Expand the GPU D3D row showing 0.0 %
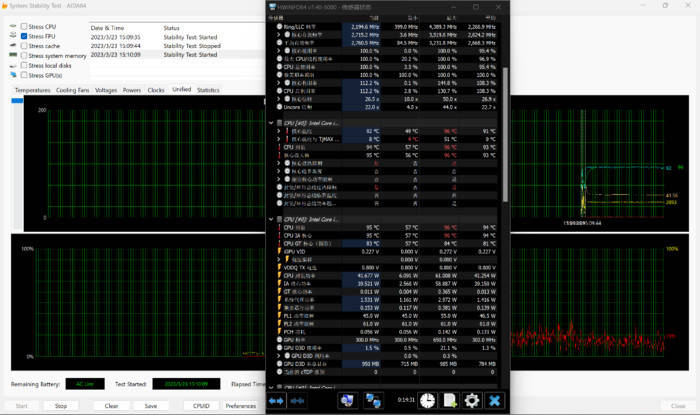The height and width of the screenshot is (415, 700). pos(279,356)
